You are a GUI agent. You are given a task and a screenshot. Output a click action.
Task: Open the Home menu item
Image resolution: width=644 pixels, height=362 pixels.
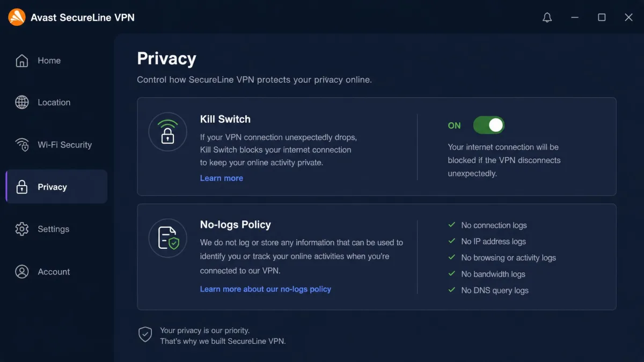click(x=56, y=61)
